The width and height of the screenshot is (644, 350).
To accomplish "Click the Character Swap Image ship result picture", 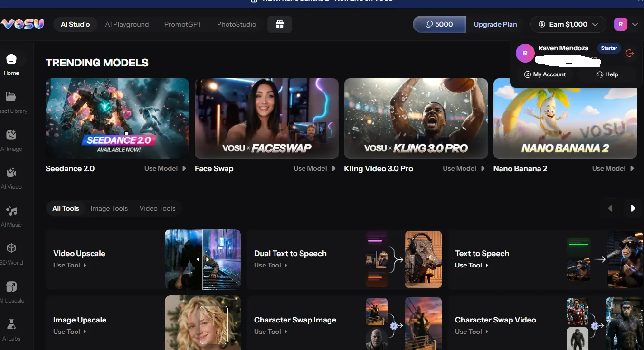I will tap(423, 323).
